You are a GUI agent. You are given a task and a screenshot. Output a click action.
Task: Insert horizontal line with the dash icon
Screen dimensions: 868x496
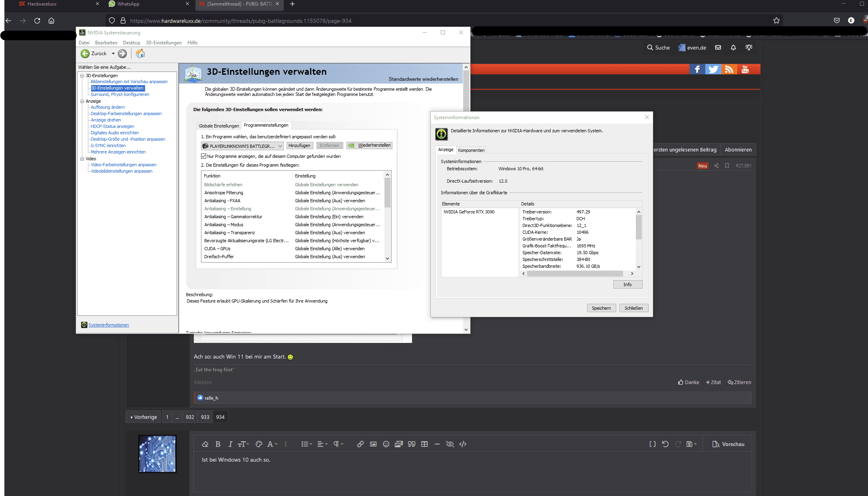click(437, 444)
